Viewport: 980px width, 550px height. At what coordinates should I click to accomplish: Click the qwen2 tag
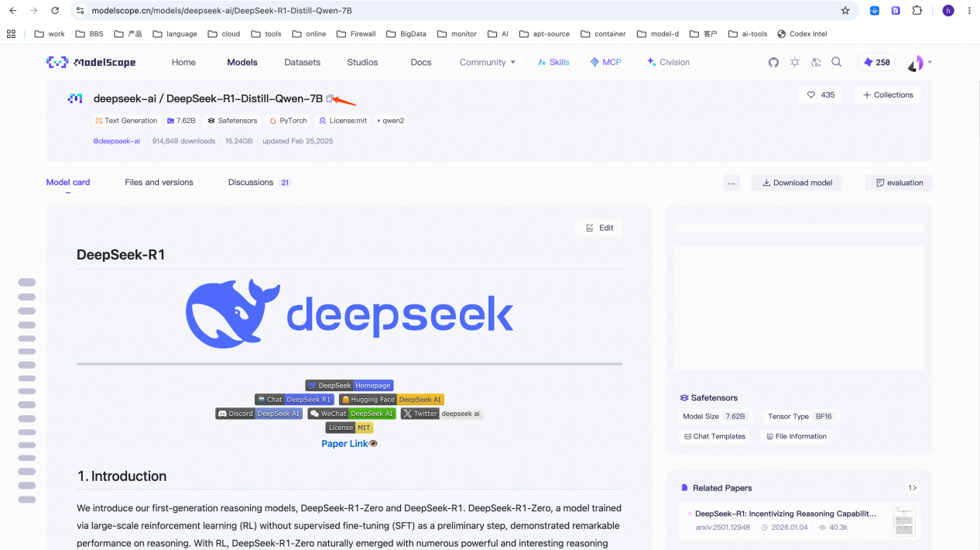click(x=391, y=121)
